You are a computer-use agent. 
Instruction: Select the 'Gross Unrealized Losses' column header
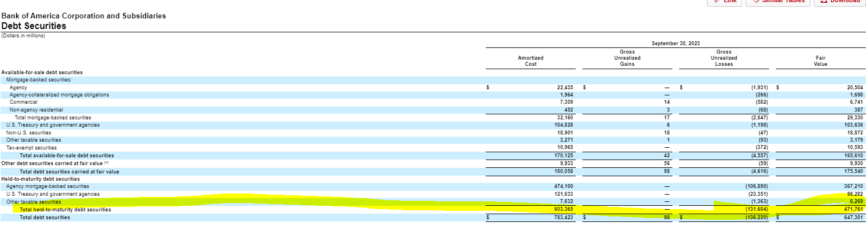[x=724, y=58]
